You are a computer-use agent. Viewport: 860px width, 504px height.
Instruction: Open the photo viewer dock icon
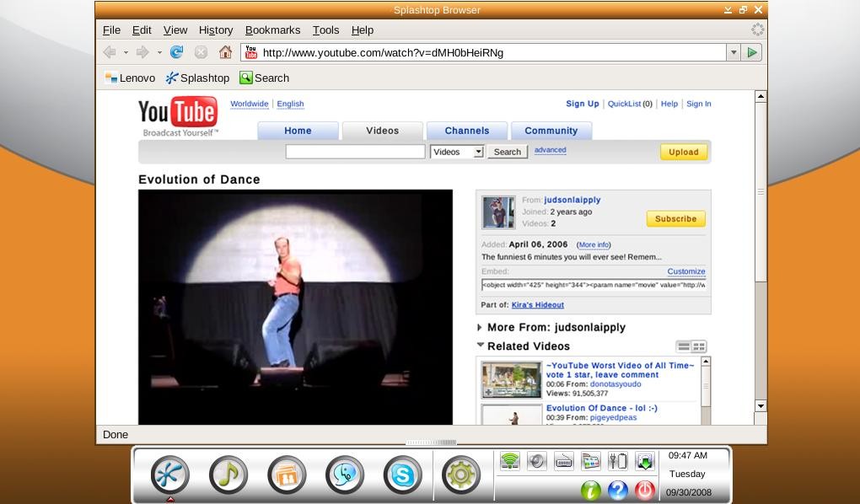pyautogui.click(x=287, y=475)
